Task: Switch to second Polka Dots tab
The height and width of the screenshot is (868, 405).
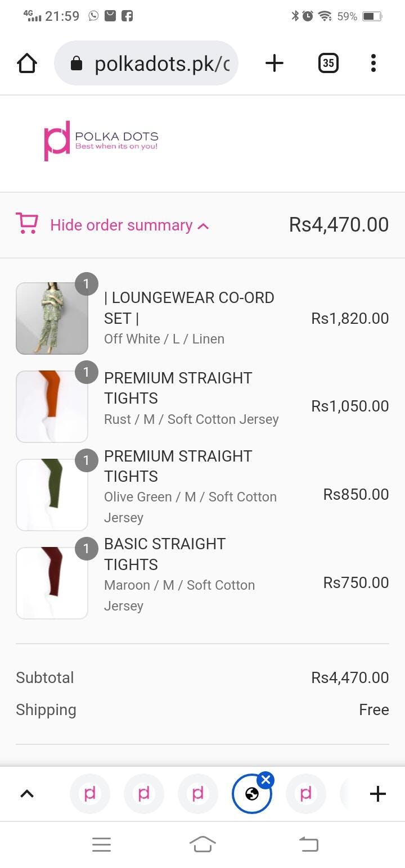Action: (x=144, y=794)
